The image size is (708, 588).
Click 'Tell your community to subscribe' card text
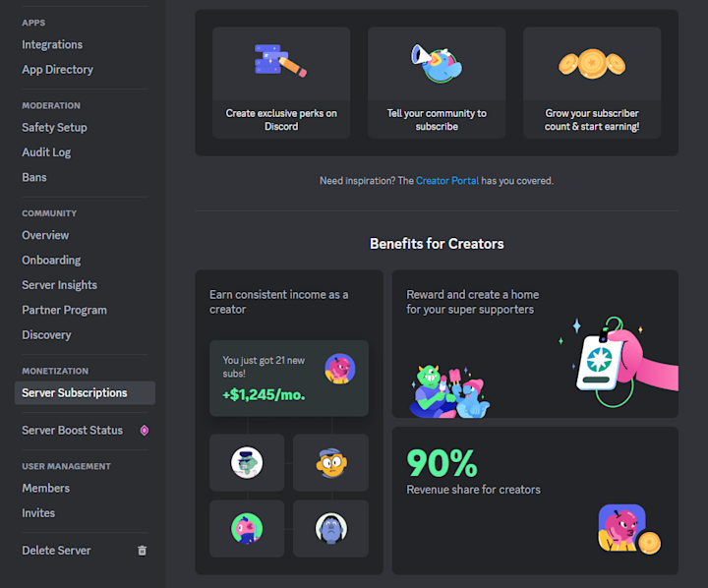point(437,120)
